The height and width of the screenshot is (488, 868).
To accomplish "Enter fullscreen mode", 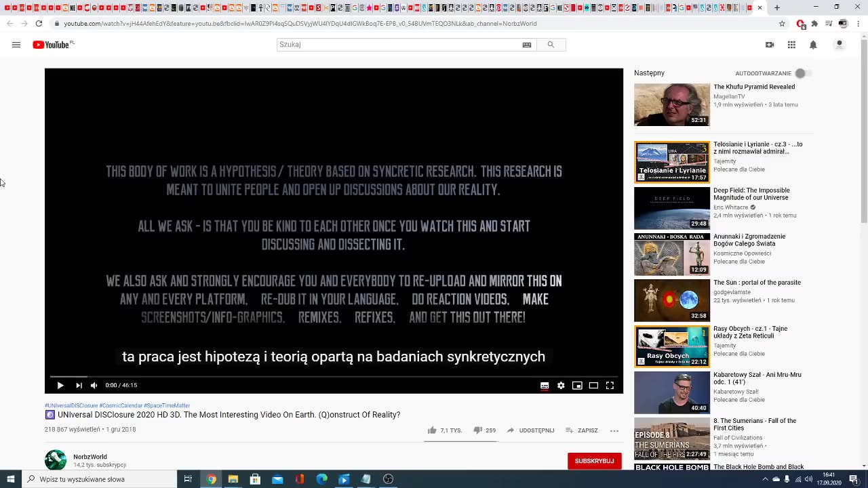I will click(610, 386).
